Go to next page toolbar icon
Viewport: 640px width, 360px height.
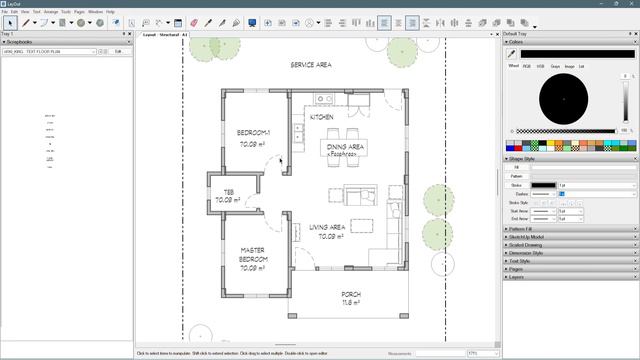click(296, 23)
